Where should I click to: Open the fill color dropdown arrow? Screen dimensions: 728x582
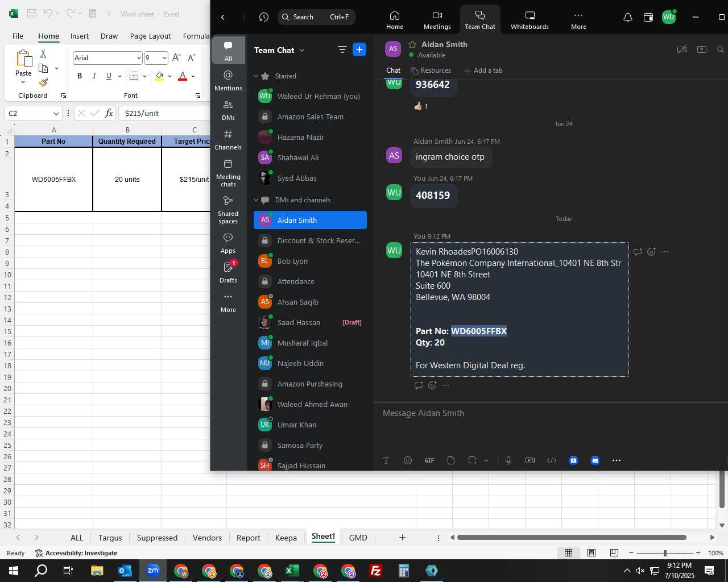click(x=169, y=76)
